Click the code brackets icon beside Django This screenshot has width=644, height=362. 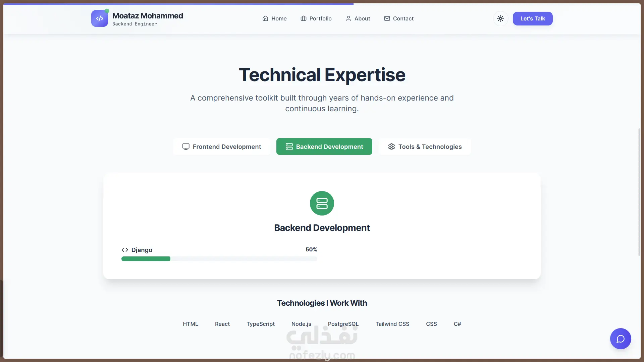click(x=125, y=250)
